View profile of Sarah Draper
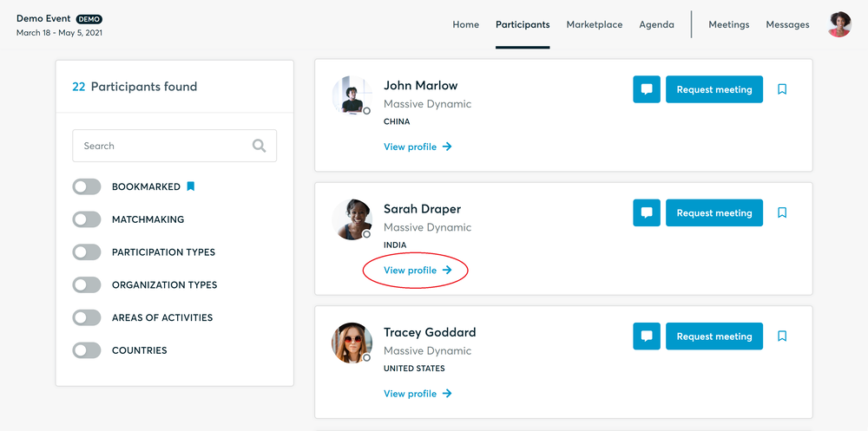The height and width of the screenshot is (431, 868). click(x=418, y=271)
